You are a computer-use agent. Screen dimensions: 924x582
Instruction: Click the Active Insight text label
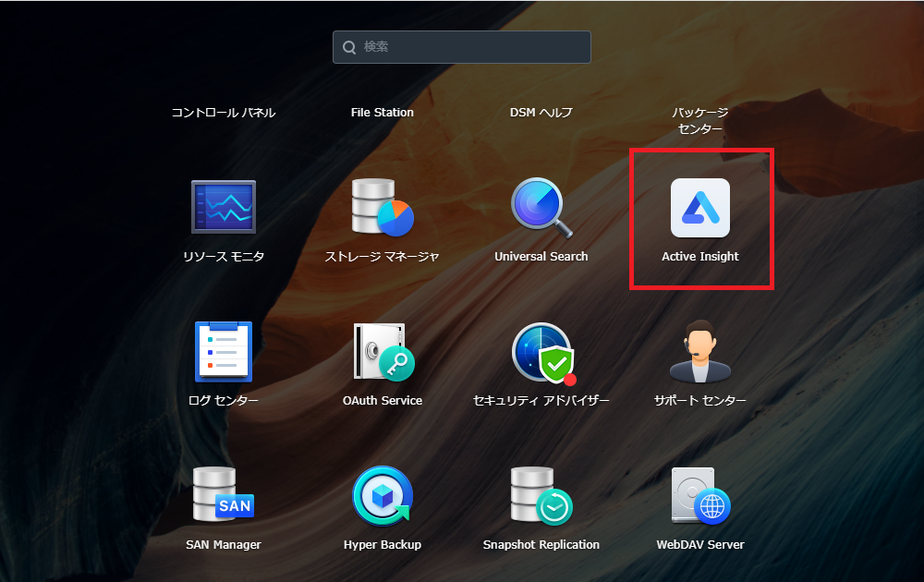(x=700, y=256)
